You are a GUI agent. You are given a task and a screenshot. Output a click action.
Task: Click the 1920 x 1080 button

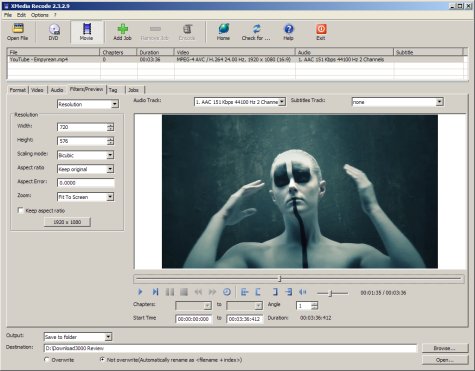tap(67, 222)
